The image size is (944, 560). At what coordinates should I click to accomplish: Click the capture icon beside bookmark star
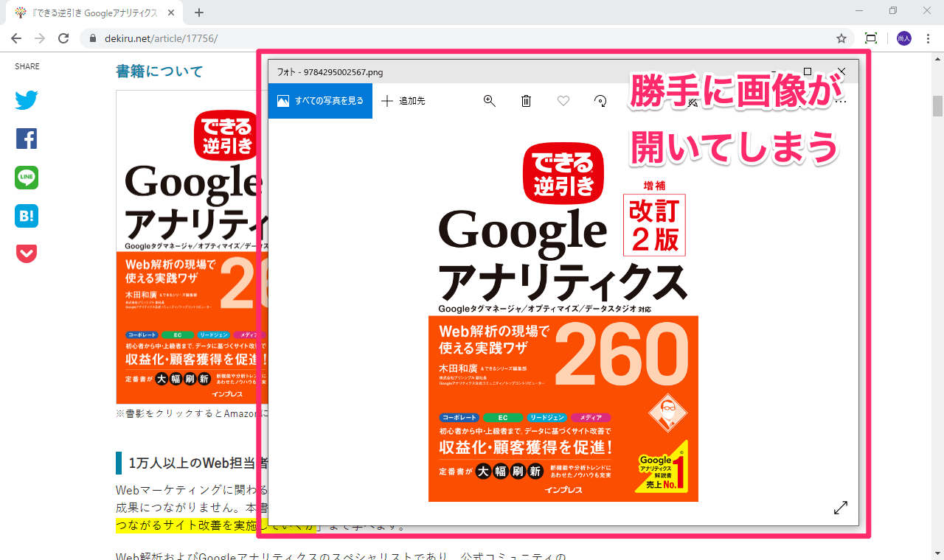pyautogui.click(x=871, y=38)
